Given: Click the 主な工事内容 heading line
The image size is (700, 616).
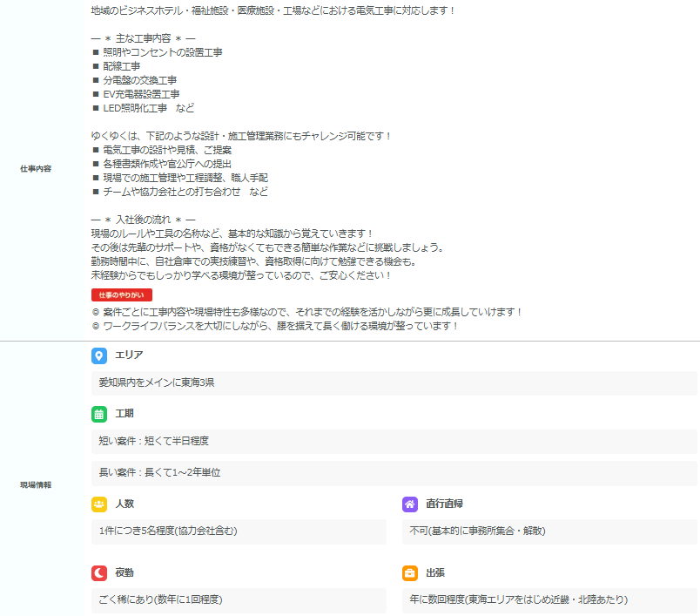Looking at the screenshot, I should [144, 39].
